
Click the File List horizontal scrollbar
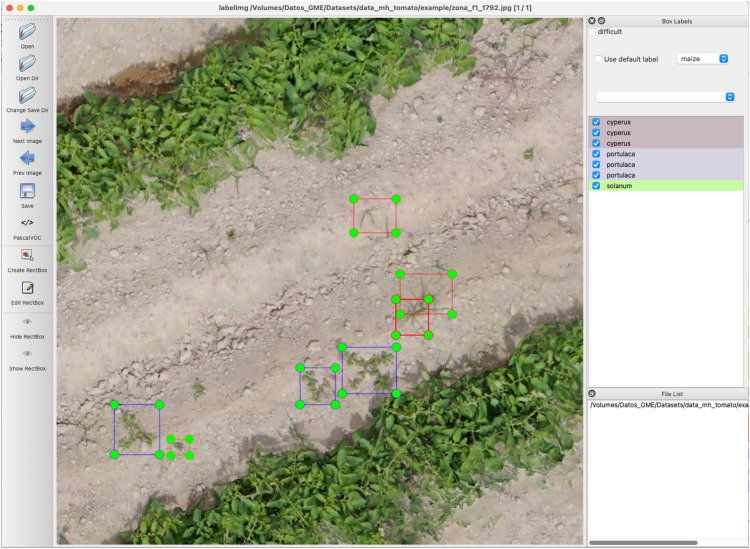(x=643, y=543)
